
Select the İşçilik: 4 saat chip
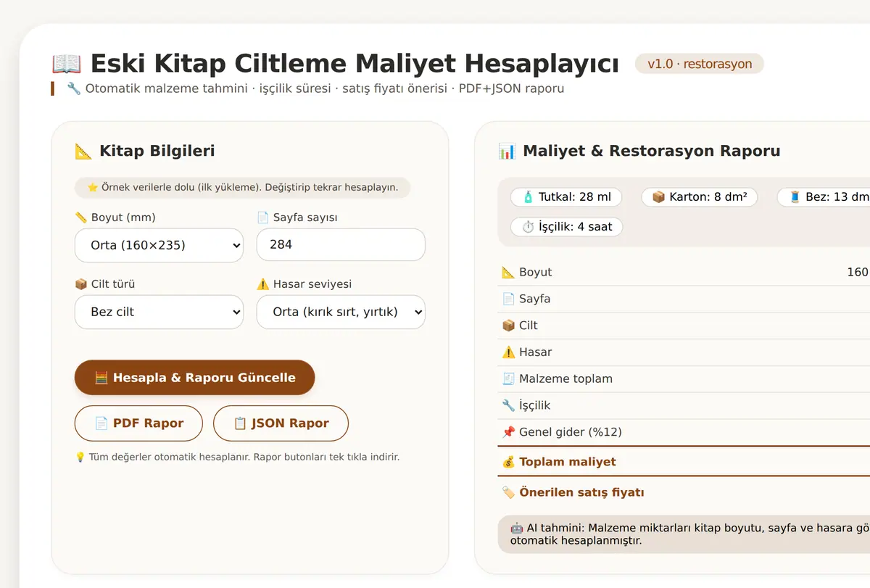(x=567, y=227)
